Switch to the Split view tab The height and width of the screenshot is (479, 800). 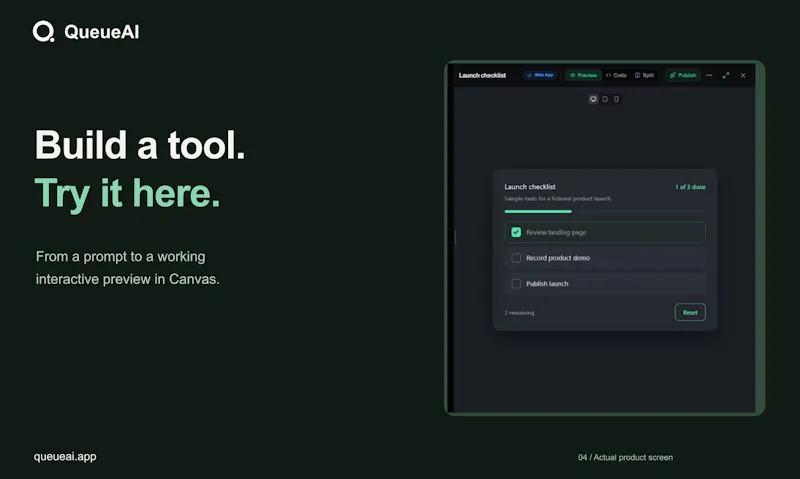(x=644, y=75)
